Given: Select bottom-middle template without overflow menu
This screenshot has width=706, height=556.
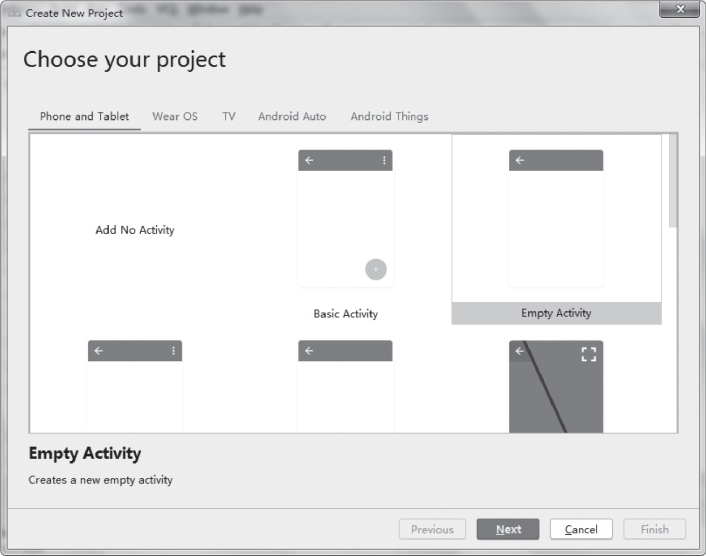Looking at the screenshot, I should click(x=345, y=387).
